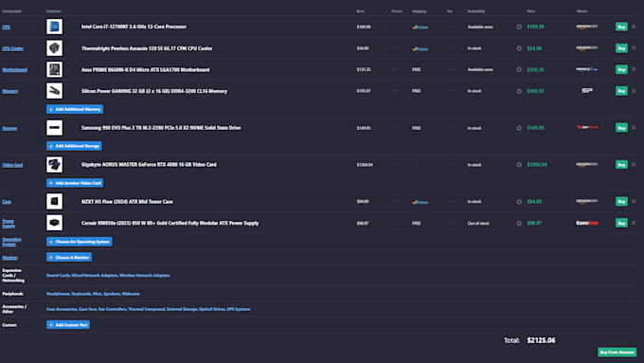Click the $1304.94 video card price
Viewport: 644px width, 363px height.
coord(537,164)
